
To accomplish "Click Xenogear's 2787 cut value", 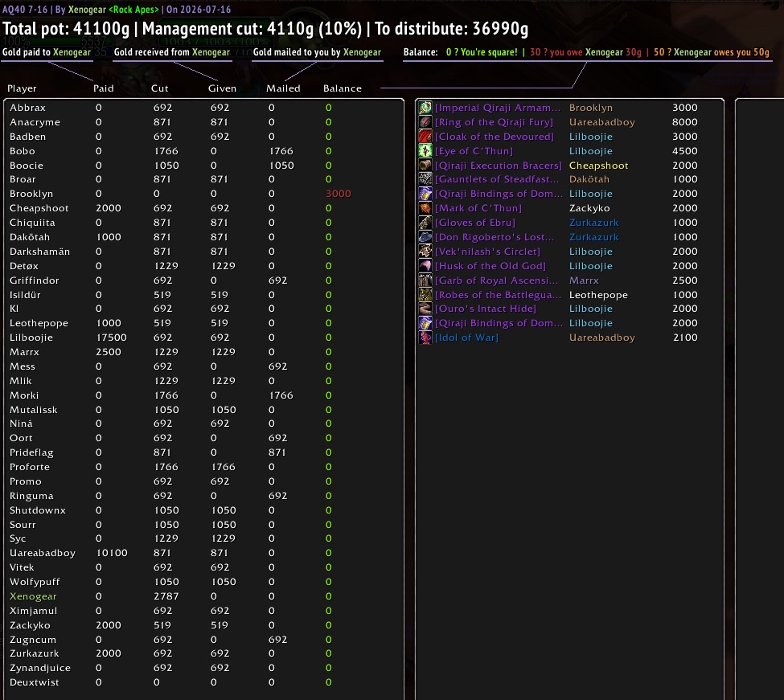I will click(166, 596).
